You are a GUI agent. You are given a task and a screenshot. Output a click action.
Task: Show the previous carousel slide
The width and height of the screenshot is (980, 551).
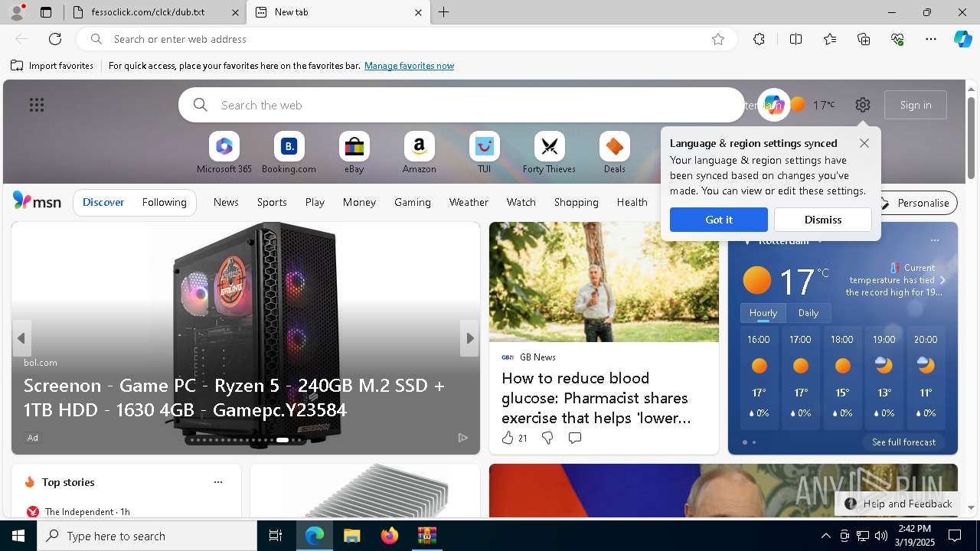click(x=21, y=338)
